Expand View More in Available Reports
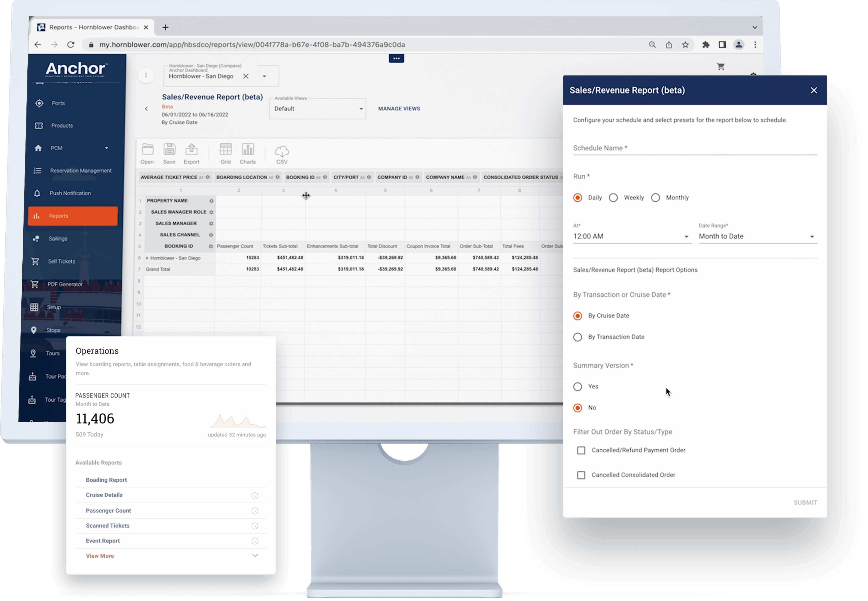 100,556
